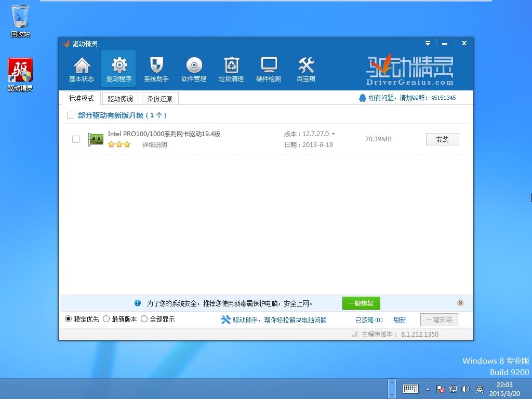Click the 驱动精灵 DriverGenius.com logo
Viewport: 532px width, 399px height.
[x=409, y=70]
